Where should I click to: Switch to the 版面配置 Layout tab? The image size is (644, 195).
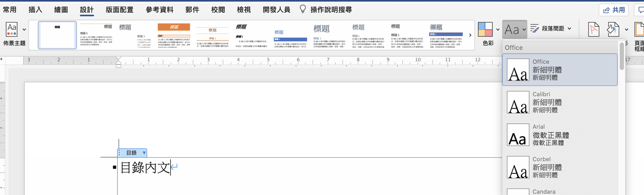[x=119, y=9]
